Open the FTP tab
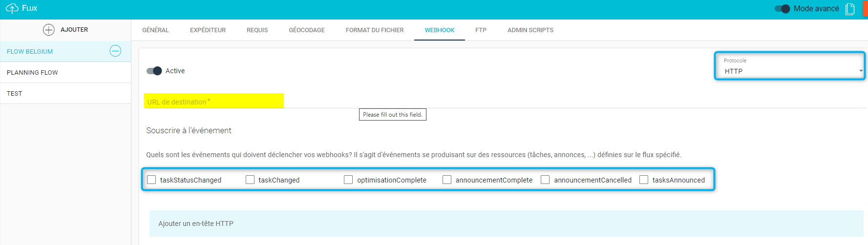This screenshot has height=245, width=868. coord(481,30)
